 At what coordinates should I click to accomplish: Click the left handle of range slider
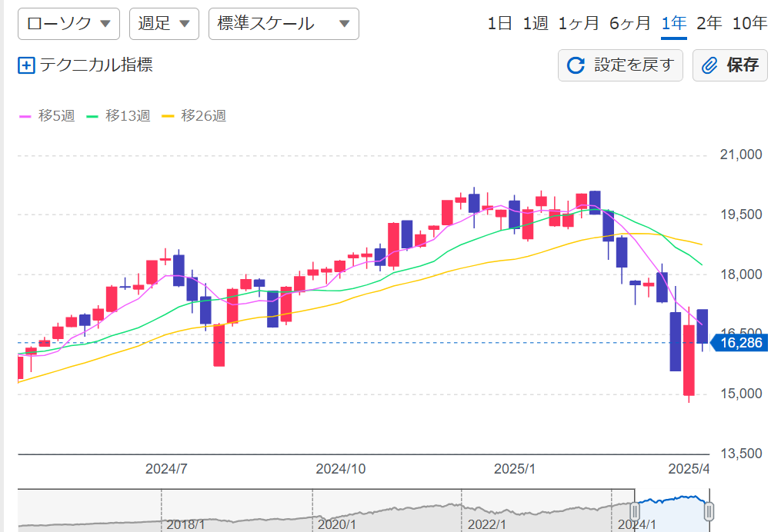click(x=636, y=511)
